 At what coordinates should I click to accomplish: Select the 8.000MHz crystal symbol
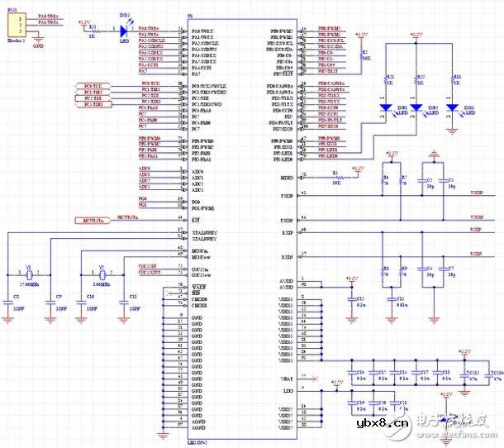click(x=102, y=274)
